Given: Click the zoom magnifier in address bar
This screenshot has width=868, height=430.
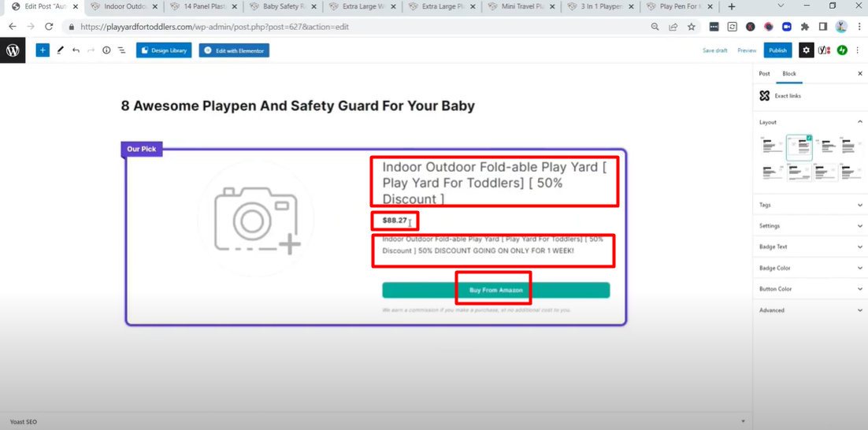Looking at the screenshot, I should (x=655, y=27).
